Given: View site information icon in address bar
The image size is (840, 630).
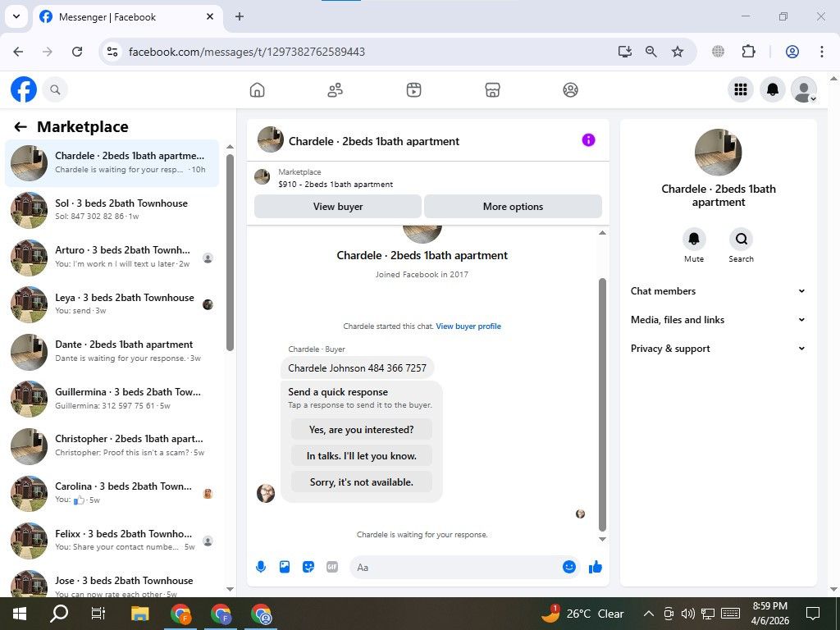Looking at the screenshot, I should pos(112,52).
